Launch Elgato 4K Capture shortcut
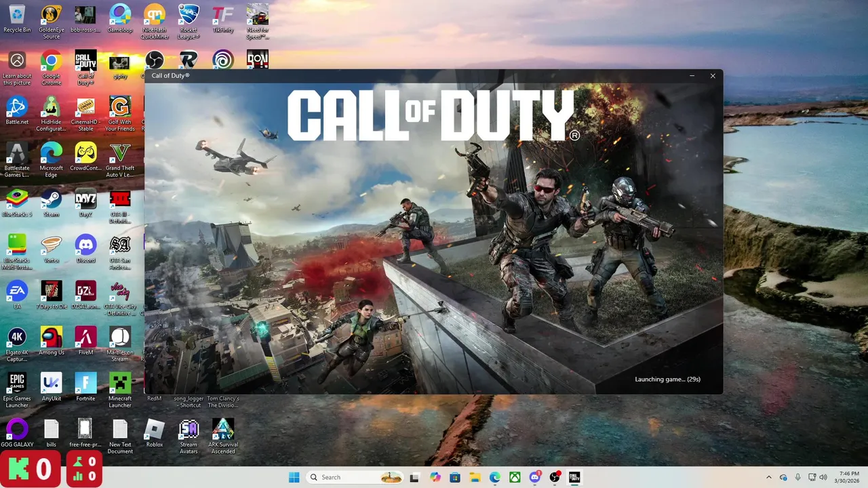This screenshot has height=488, width=868. (x=17, y=344)
